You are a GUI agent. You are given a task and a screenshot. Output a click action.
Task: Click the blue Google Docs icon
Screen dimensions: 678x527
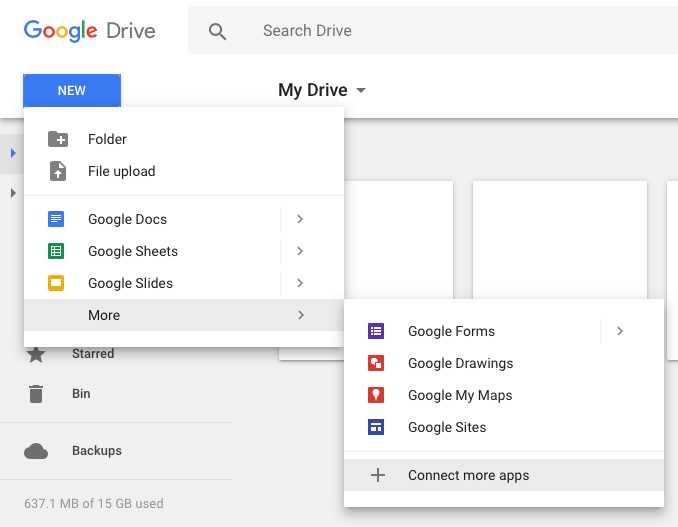pos(56,219)
